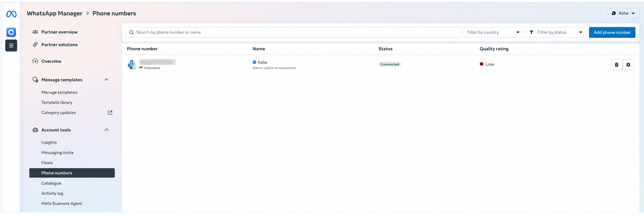Click the Indonesia country label

tap(152, 68)
